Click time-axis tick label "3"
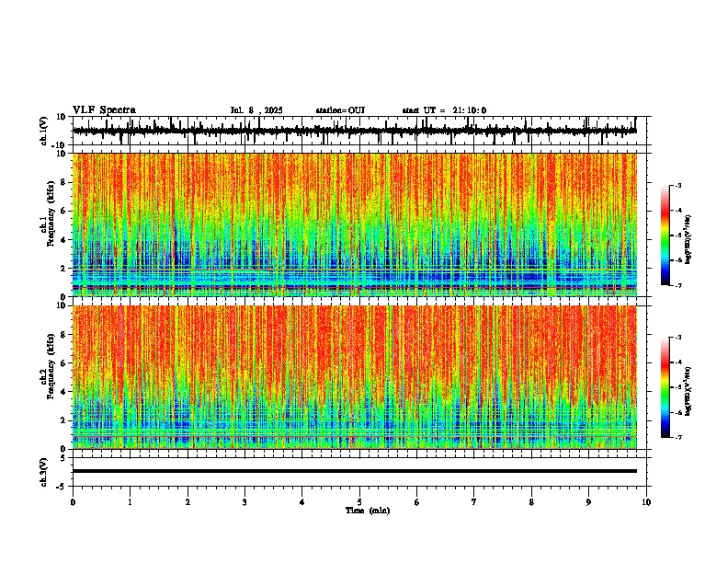The width and height of the screenshot is (728, 563). 245,502
